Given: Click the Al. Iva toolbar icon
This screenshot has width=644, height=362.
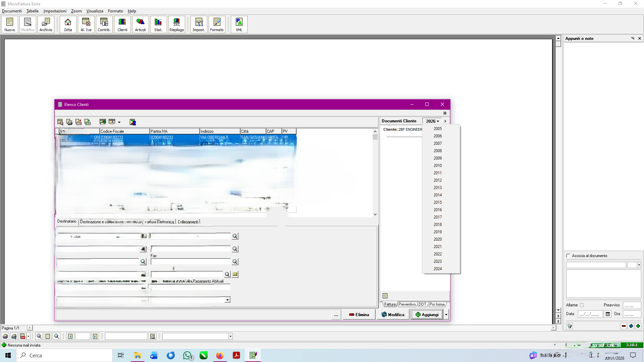Looking at the screenshot, I should coord(86,24).
